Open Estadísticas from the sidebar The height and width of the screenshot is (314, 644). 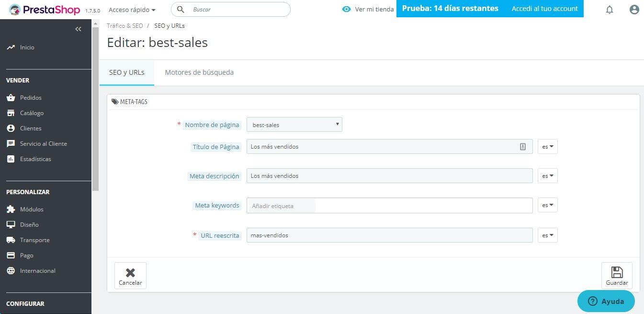pos(35,159)
